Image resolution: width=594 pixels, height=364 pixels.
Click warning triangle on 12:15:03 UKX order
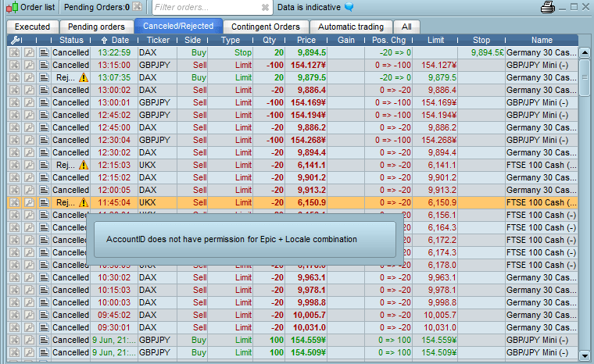(x=84, y=166)
